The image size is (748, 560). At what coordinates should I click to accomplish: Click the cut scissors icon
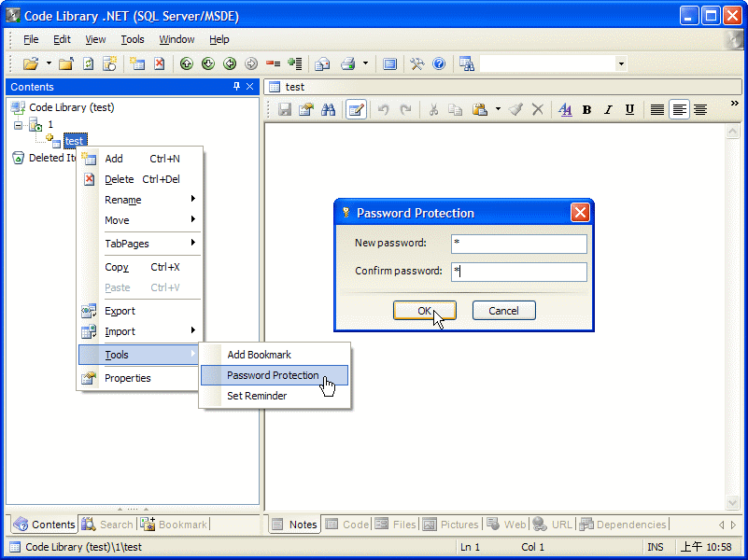pyautogui.click(x=433, y=109)
